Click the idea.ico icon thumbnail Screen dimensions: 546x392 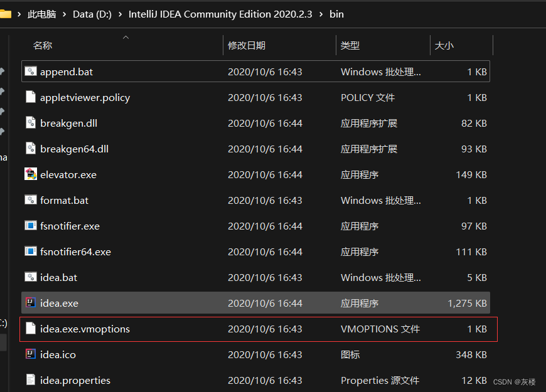pos(31,354)
